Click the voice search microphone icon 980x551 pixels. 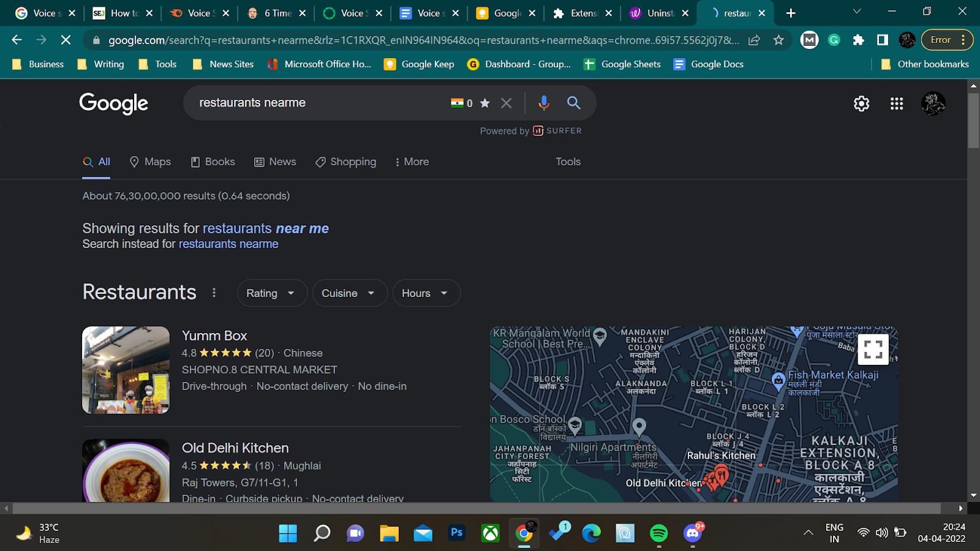[543, 103]
